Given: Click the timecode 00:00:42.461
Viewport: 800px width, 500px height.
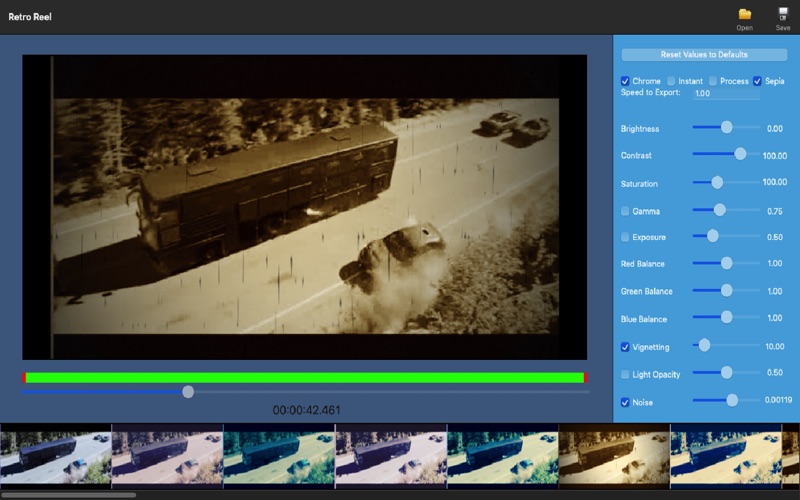Looking at the screenshot, I should tap(306, 410).
